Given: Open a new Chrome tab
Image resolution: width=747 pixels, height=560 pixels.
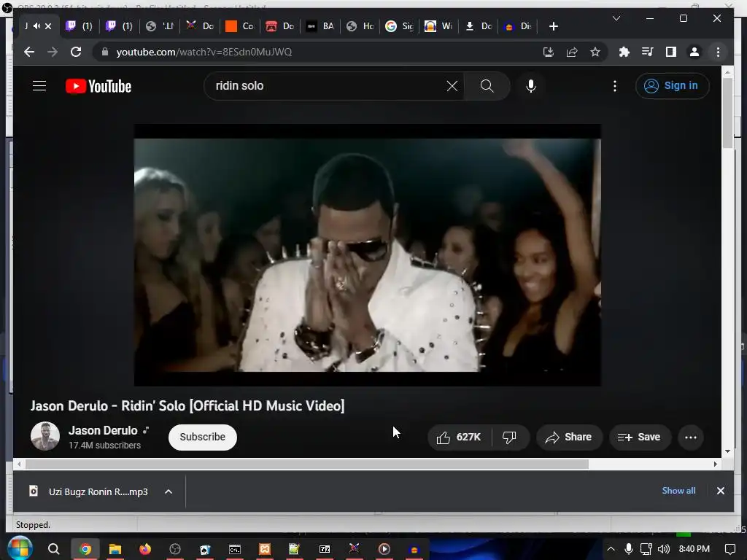Looking at the screenshot, I should [553, 26].
